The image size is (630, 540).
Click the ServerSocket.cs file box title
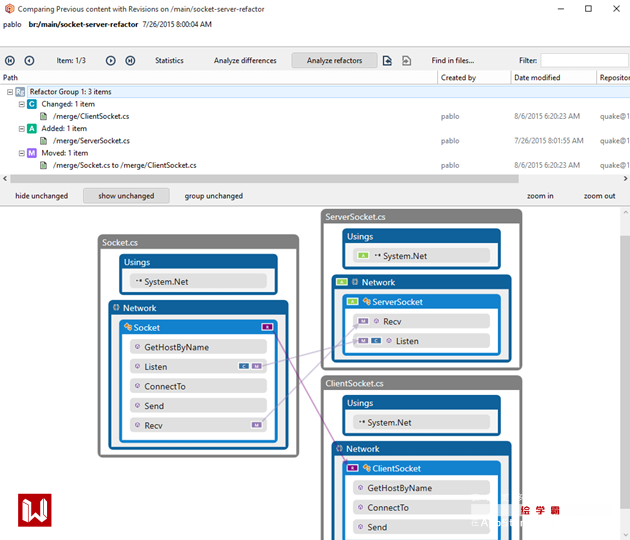click(x=355, y=217)
